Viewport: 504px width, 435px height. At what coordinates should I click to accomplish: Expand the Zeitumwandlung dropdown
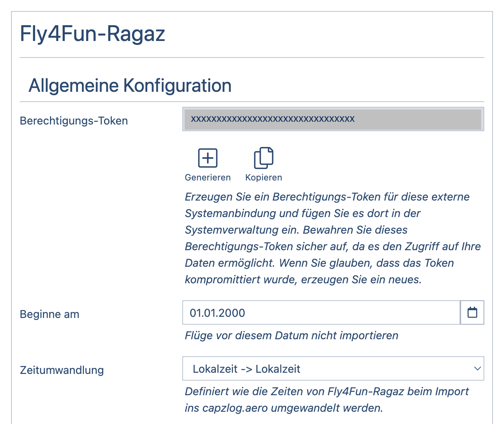333,369
